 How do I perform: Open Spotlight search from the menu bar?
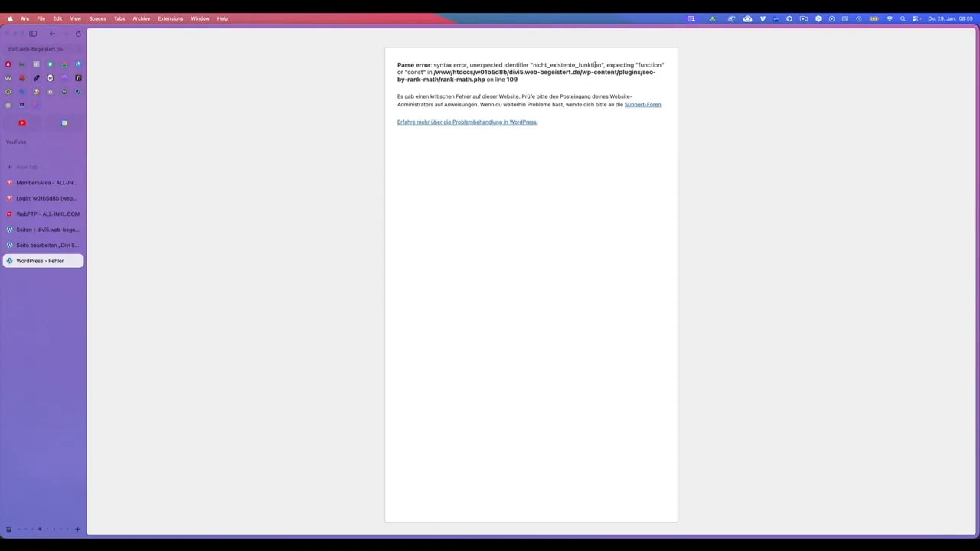click(x=903, y=18)
